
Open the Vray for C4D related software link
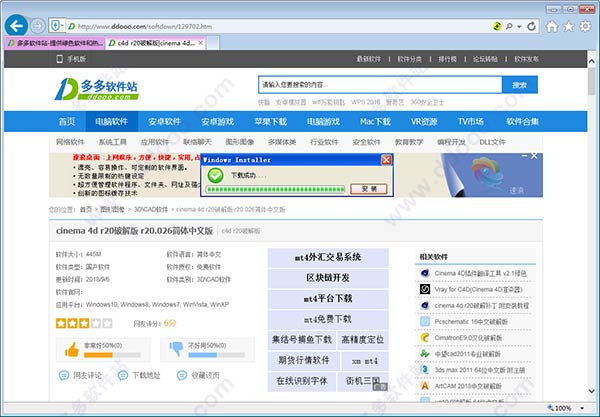(478, 290)
